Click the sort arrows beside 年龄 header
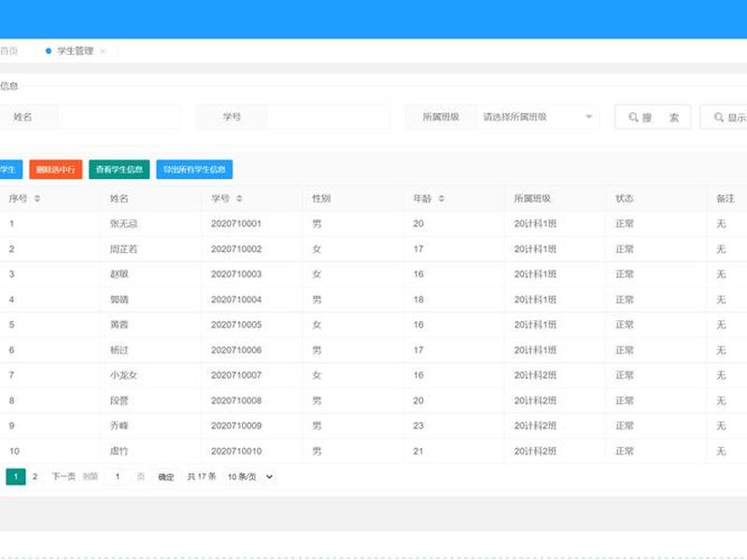Screen dimensions: 747x560 pyautogui.click(x=442, y=199)
